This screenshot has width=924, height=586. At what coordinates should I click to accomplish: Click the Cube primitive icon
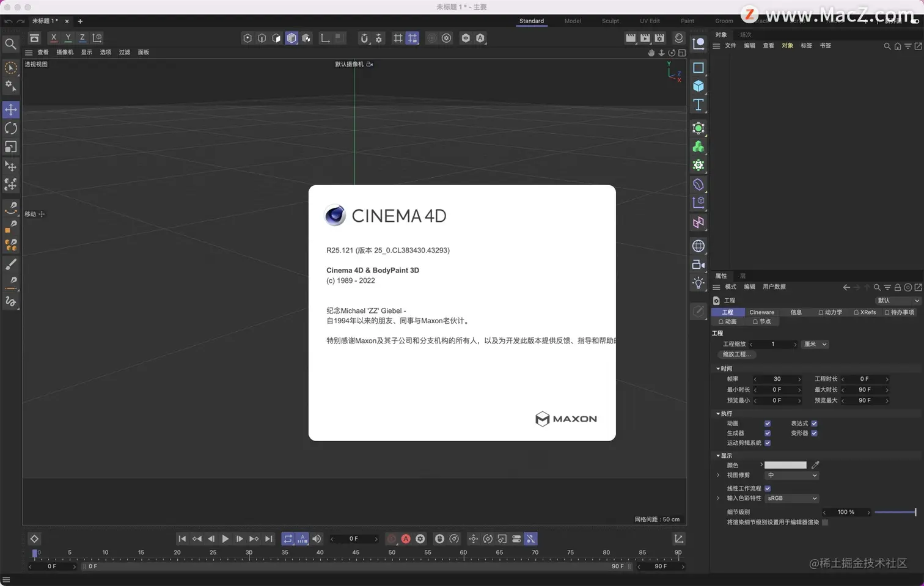698,86
